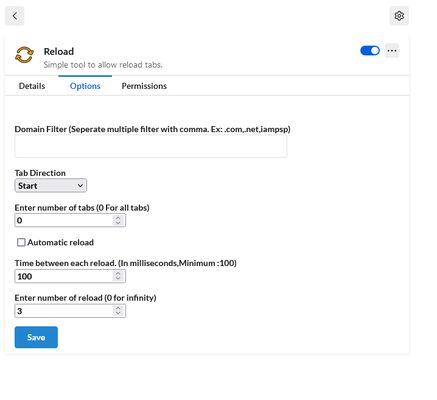Open the settings gear icon
The width and height of the screenshot is (437, 400).
[x=399, y=16]
